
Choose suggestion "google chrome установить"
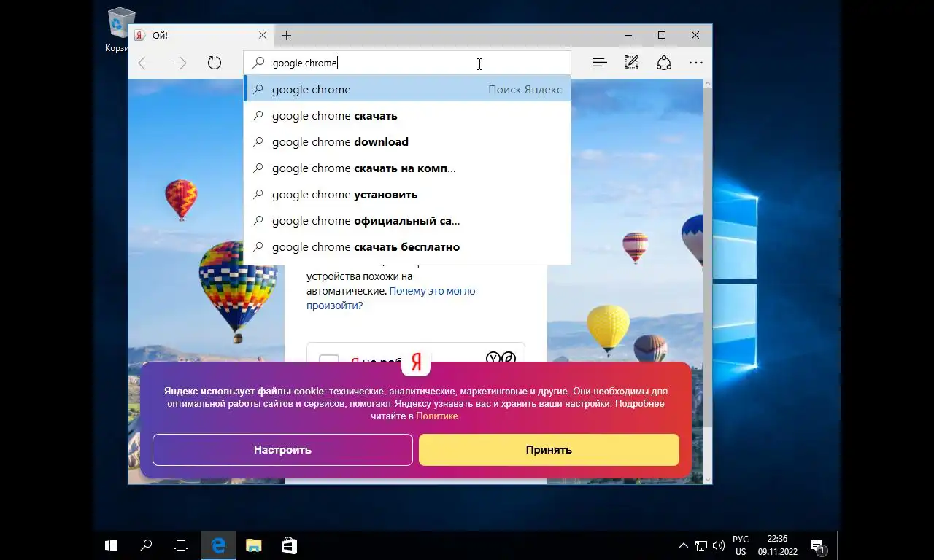[407, 194]
